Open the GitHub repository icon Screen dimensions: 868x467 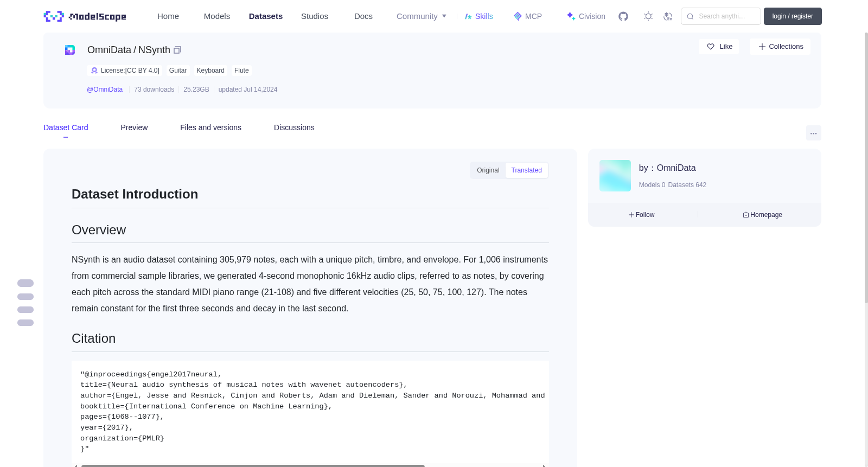click(623, 16)
